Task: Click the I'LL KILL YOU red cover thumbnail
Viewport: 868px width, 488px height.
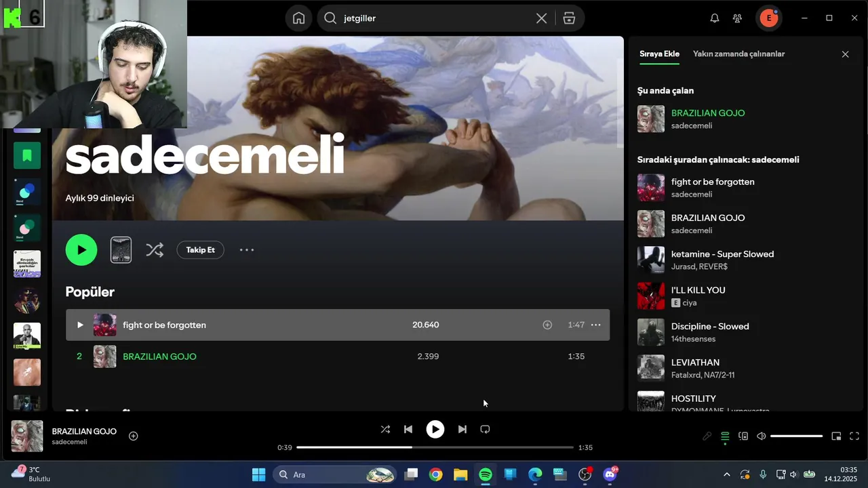Action: pyautogui.click(x=651, y=296)
